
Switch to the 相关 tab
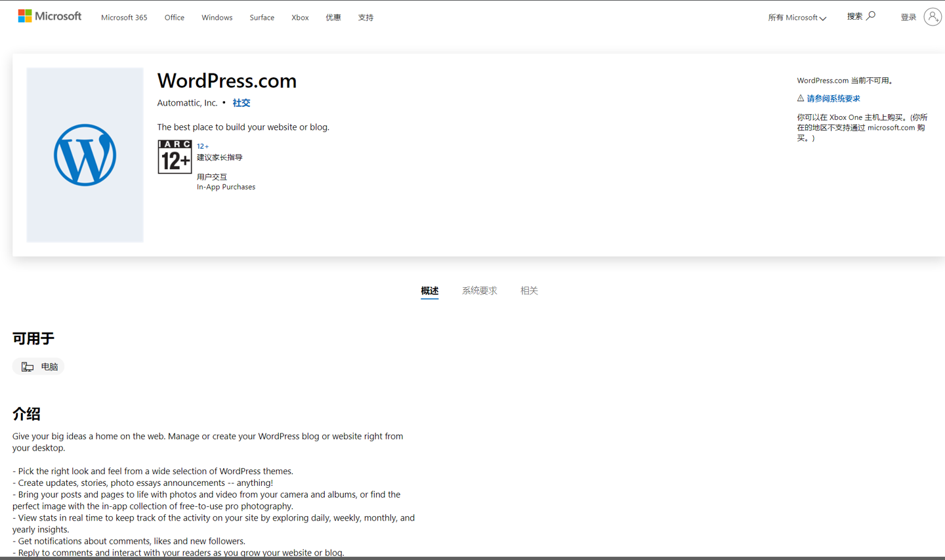(529, 290)
